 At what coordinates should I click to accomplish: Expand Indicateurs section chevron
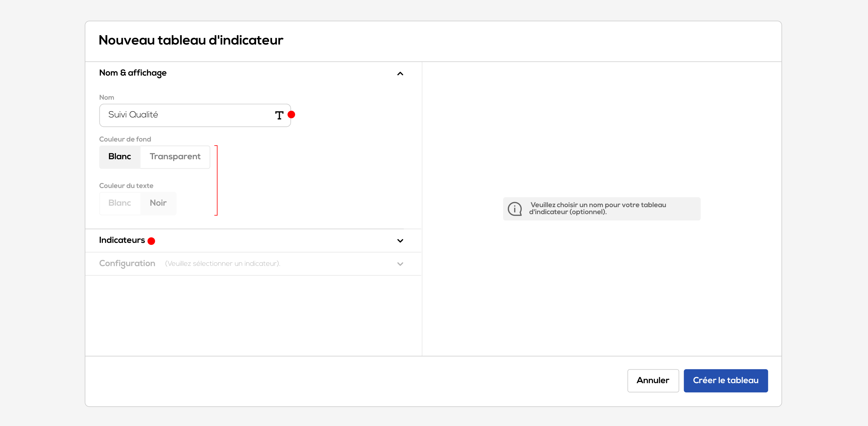400,240
